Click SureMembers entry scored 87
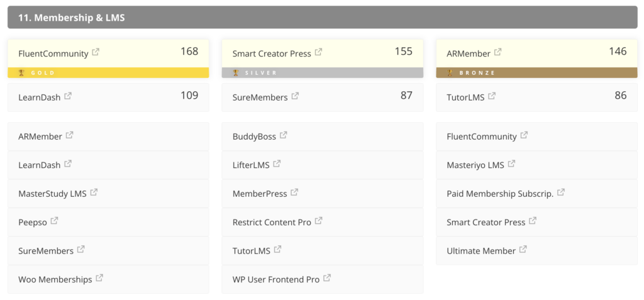Screen dimensions: 644x300 click(x=260, y=97)
